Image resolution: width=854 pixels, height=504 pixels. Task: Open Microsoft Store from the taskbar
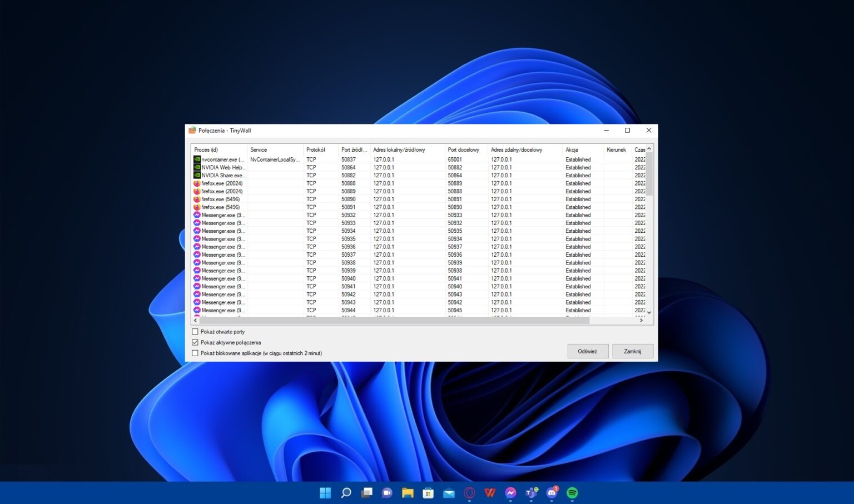click(x=428, y=493)
